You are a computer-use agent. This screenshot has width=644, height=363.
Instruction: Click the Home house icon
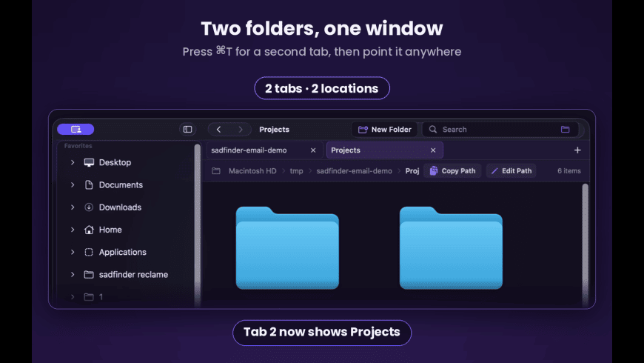pos(89,230)
